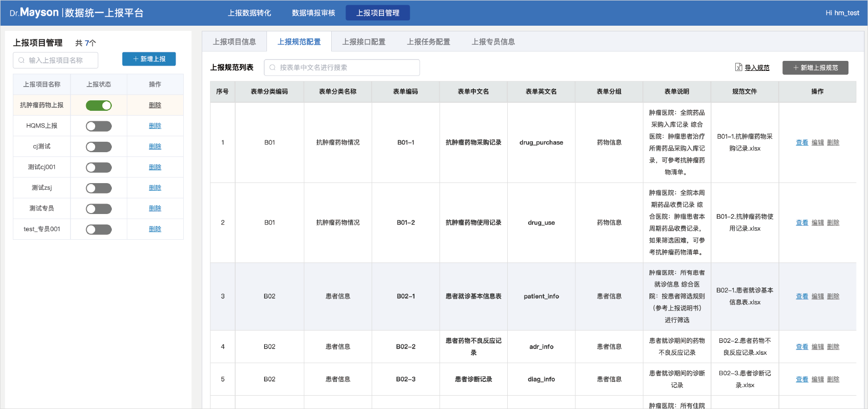Delete the HQMS上报 project
The height and width of the screenshot is (409, 868).
[155, 126]
